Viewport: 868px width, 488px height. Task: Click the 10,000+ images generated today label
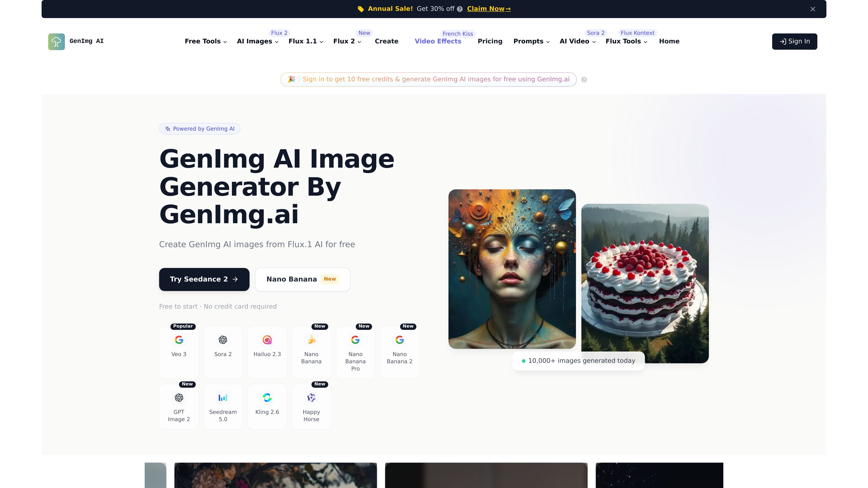point(579,361)
